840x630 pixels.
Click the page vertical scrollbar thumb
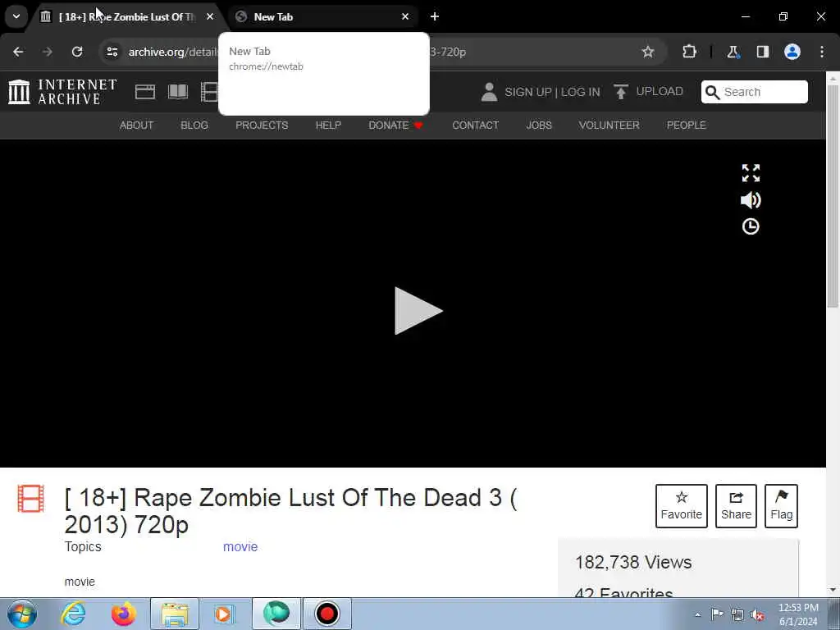833,195
